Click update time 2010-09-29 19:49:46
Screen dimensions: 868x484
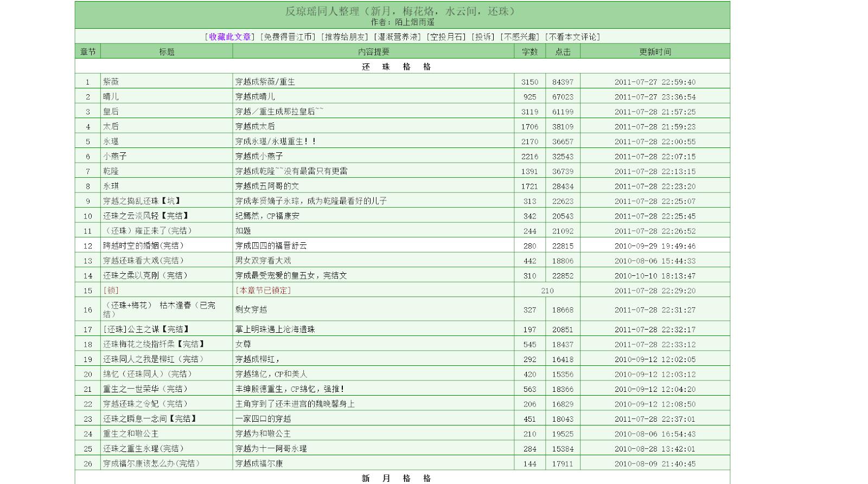655,246
